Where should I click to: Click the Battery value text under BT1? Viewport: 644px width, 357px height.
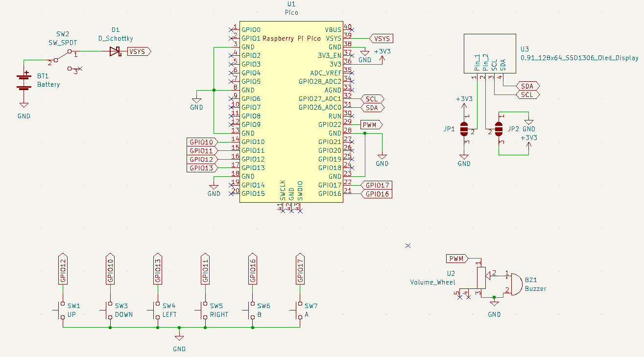click(x=48, y=84)
